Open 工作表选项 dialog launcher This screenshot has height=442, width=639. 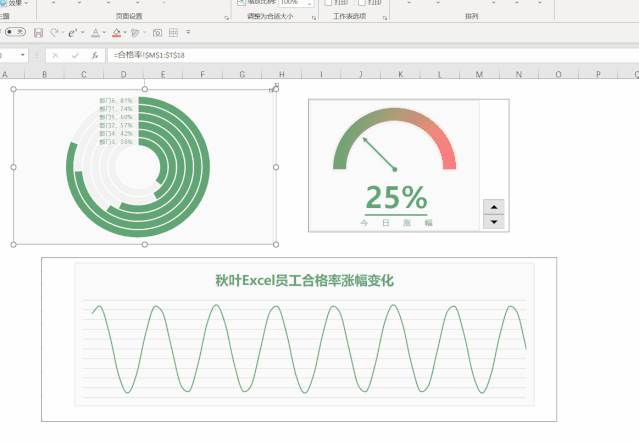(385, 18)
